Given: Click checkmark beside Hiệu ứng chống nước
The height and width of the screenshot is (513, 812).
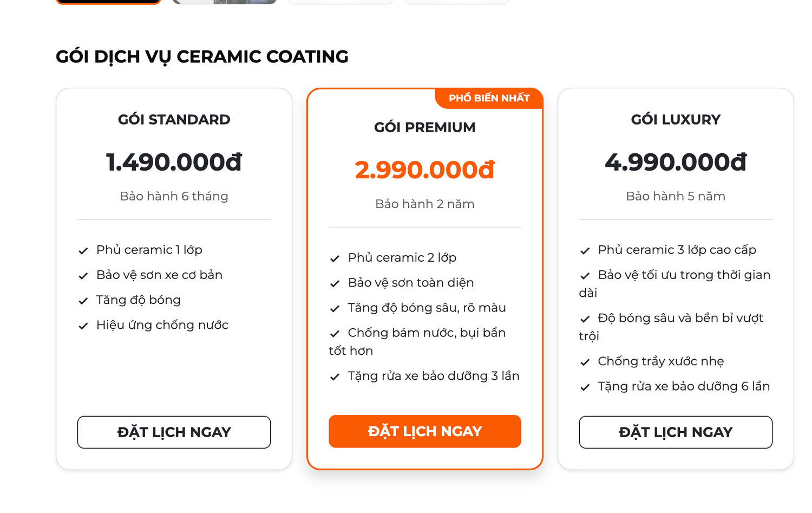Looking at the screenshot, I should click(83, 326).
